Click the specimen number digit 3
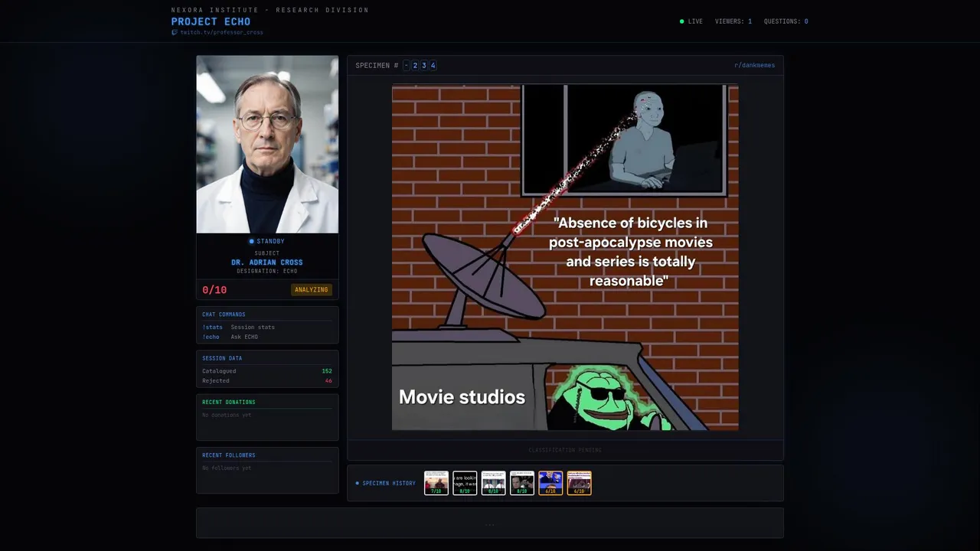The width and height of the screenshot is (980, 551). pos(424,66)
